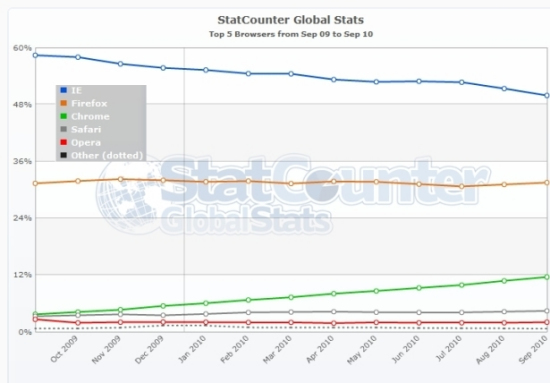Viewport: 550px width, 383px height.
Task: Click the black Other (dotted) legend swatch
Action: click(63, 155)
